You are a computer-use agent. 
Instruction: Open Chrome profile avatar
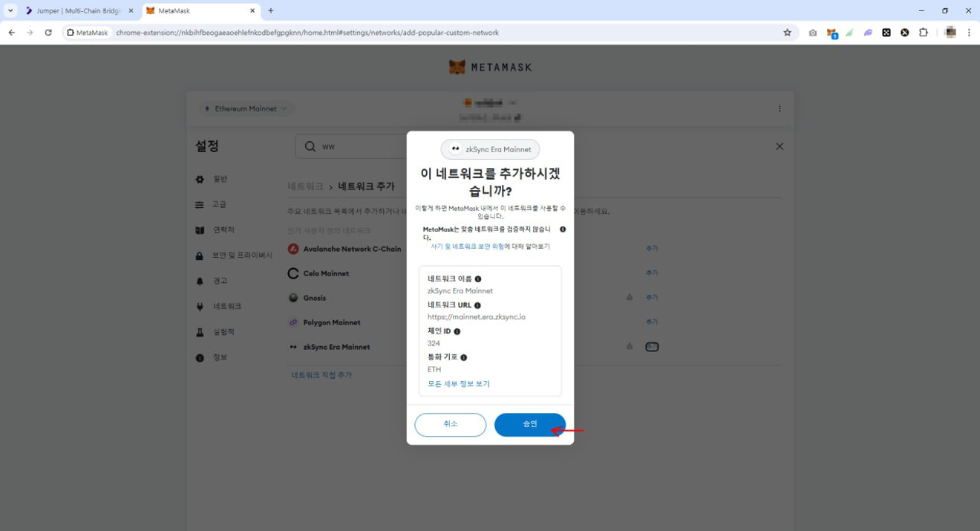point(950,33)
